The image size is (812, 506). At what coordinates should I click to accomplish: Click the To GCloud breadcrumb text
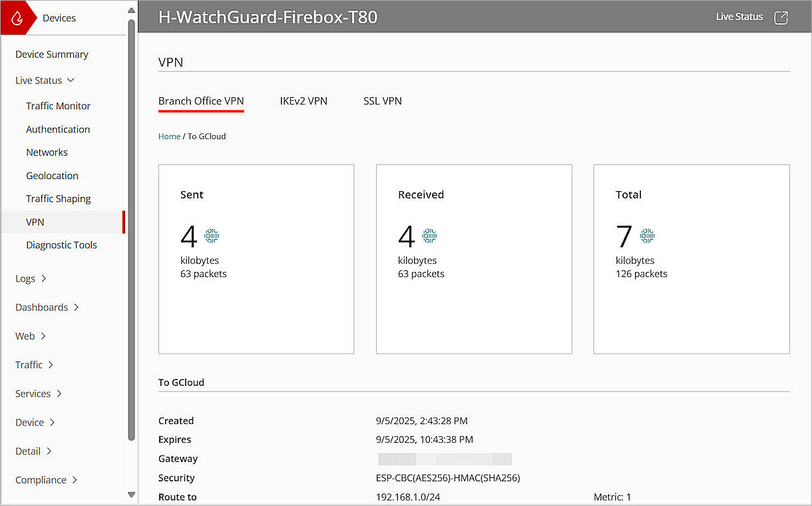(x=207, y=136)
